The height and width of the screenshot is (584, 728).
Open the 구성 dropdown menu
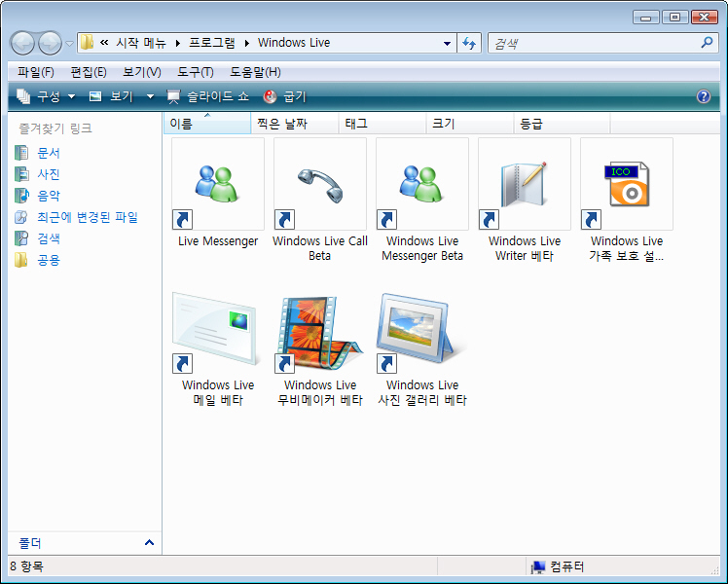[x=46, y=96]
